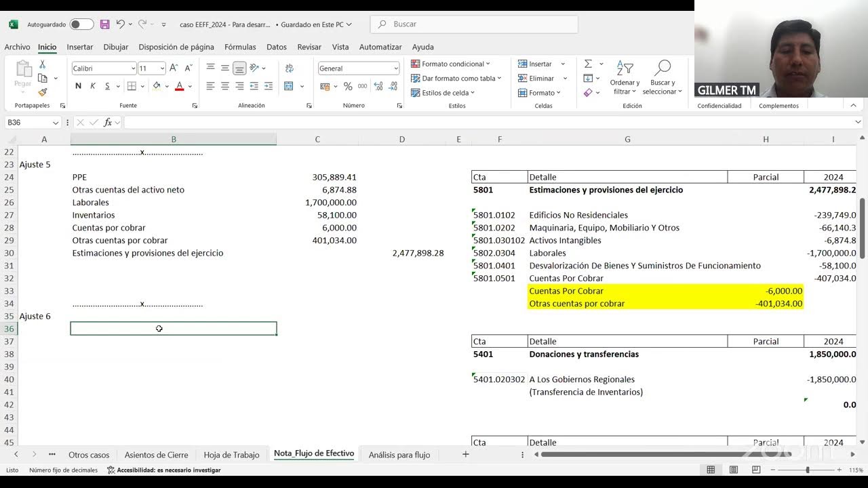Viewport: 868px width, 488px height.
Task: Select the Format Painter brush icon
Action: (42, 92)
